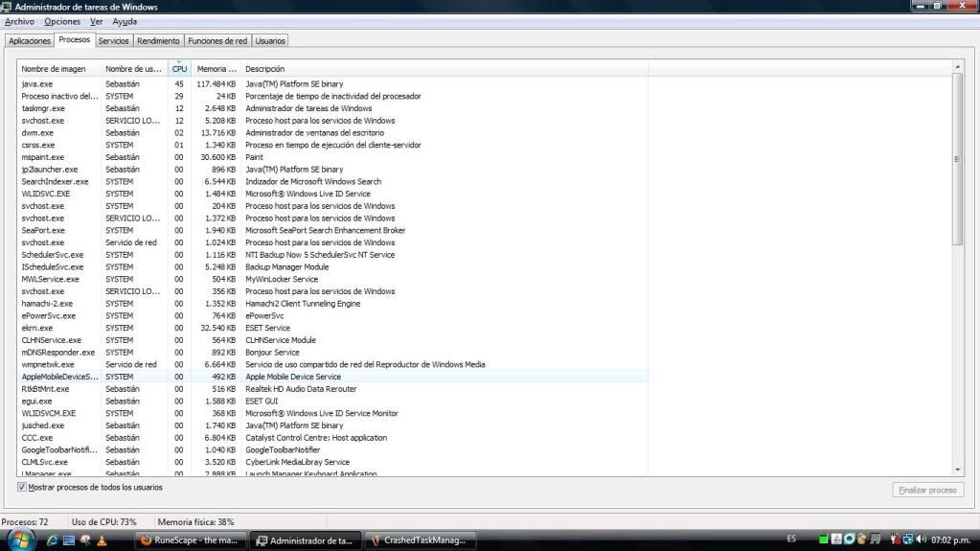The image size is (980, 551).
Task: Switch to RuneScape taskbar window button
Action: tap(194, 540)
